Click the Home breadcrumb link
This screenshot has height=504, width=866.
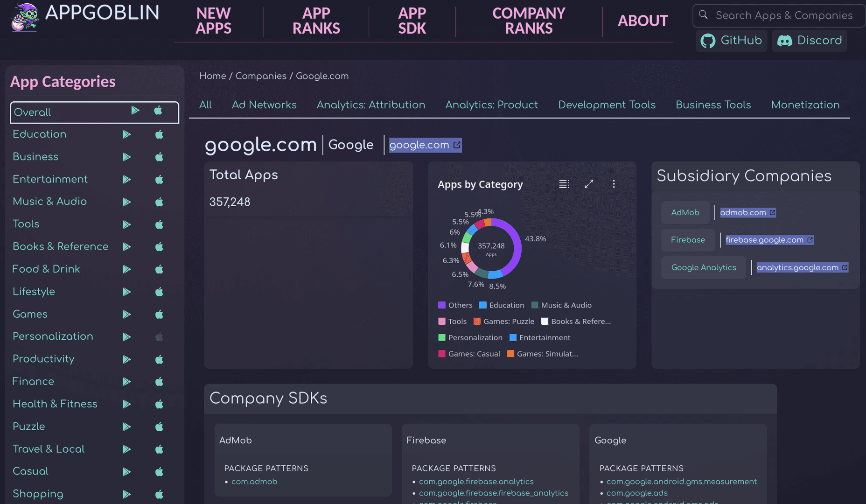(213, 76)
